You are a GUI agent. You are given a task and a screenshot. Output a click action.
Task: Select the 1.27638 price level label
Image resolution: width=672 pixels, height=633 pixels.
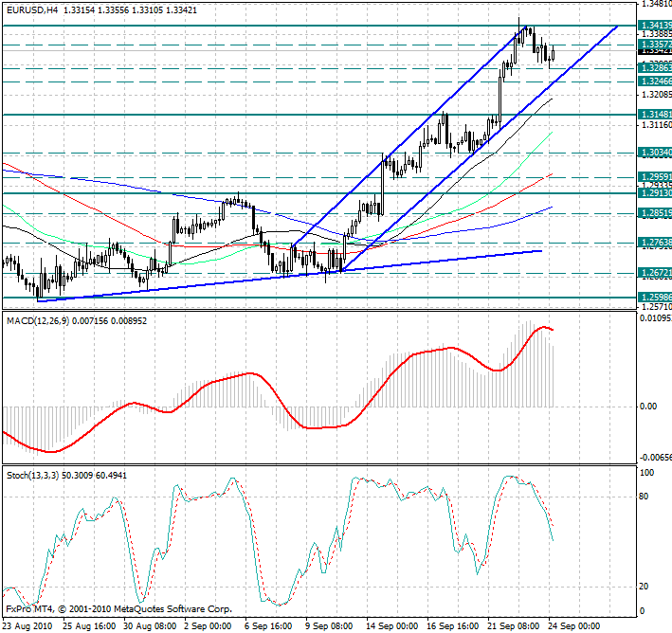point(655,243)
